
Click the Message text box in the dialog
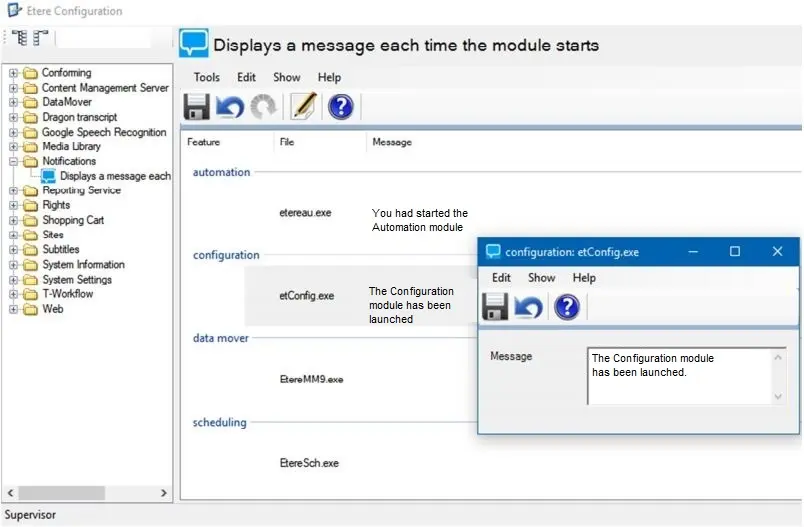(x=680, y=376)
